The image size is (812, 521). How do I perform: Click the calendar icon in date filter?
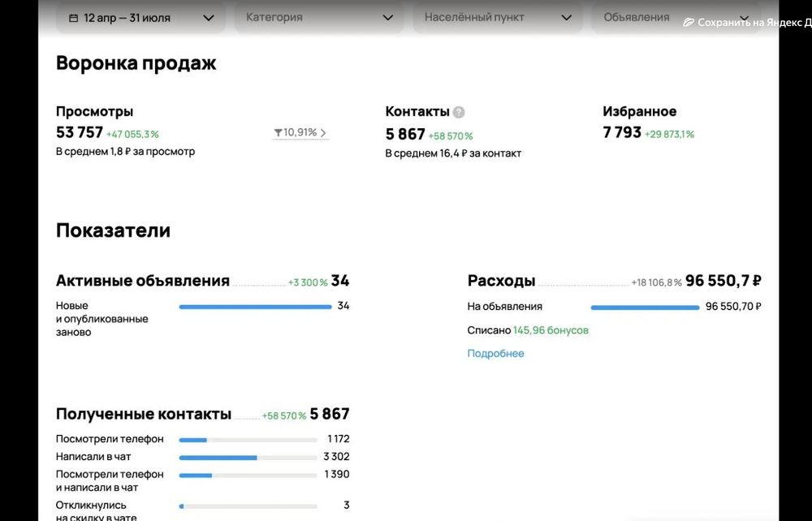click(74, 18)
